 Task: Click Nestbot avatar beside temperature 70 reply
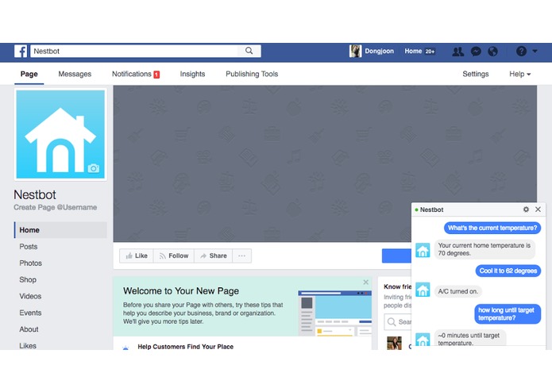(423, 250)
